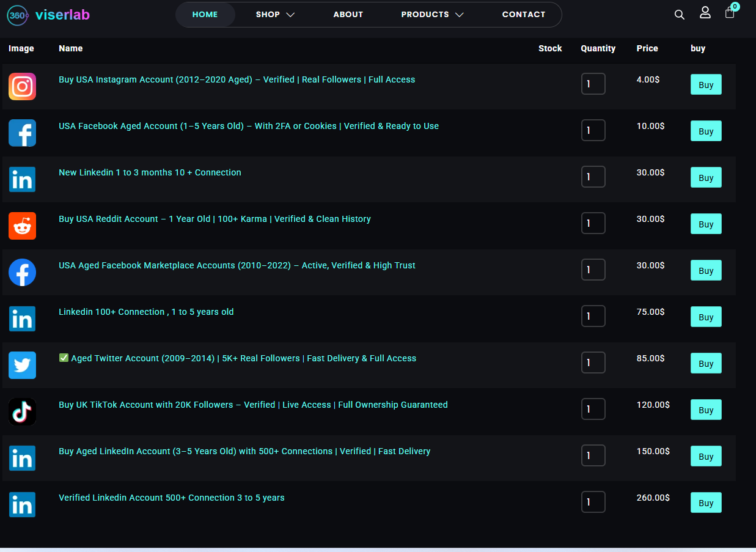The width and height of the screenshot is (756, 552).
Task: Click the Image column header
Action: (x=21, y=48)
